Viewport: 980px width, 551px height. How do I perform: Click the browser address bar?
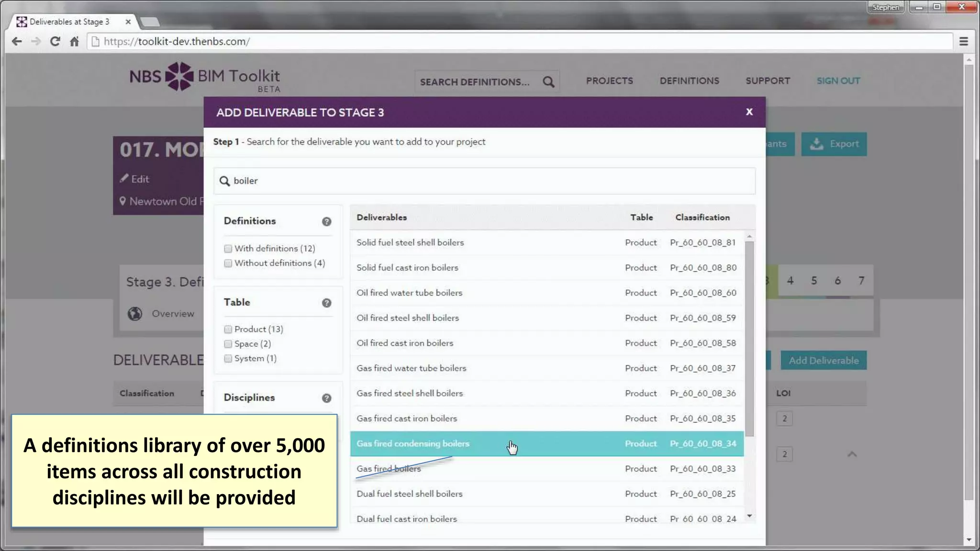[x=520, y=42]
